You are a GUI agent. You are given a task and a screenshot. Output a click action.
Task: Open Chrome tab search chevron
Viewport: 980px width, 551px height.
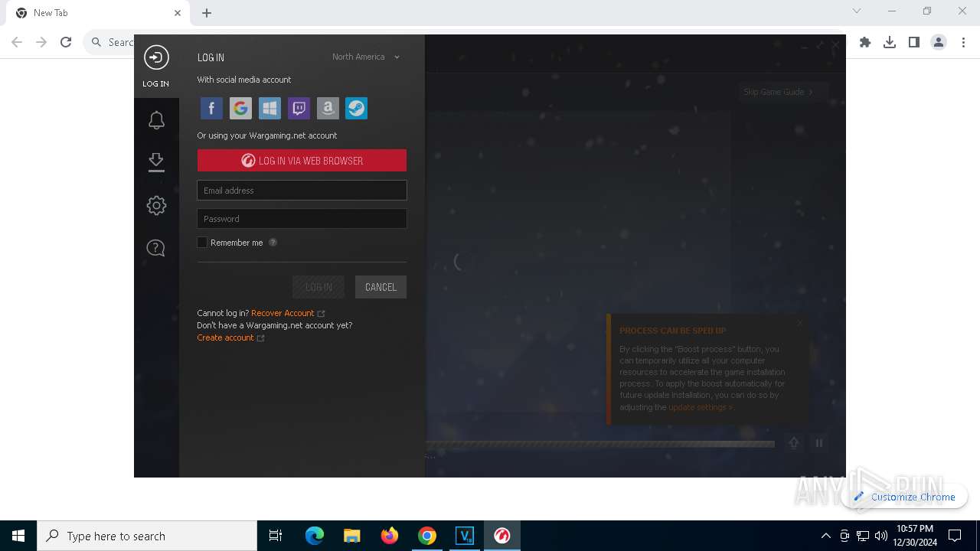pyautogui.click(x=857, y=11)
